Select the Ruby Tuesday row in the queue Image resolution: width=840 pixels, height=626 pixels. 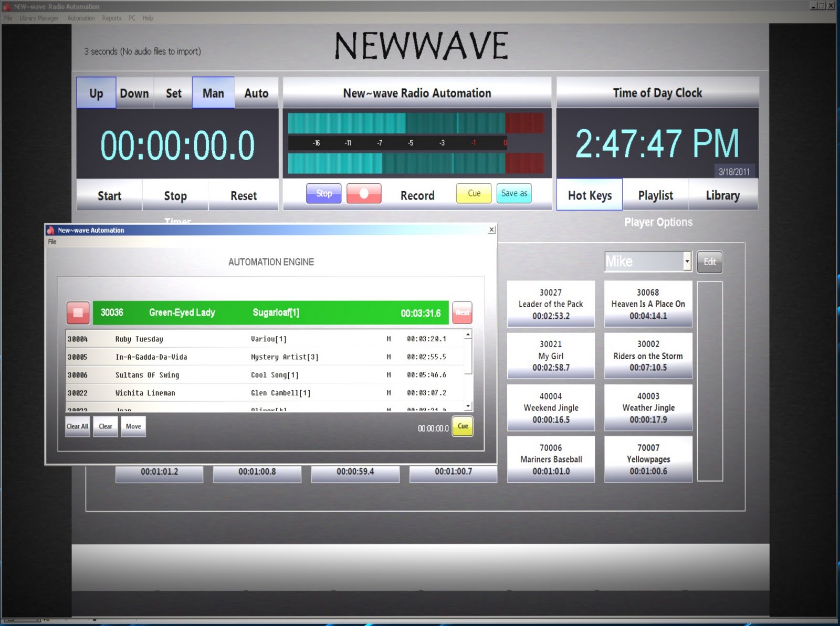pos(265,339)
